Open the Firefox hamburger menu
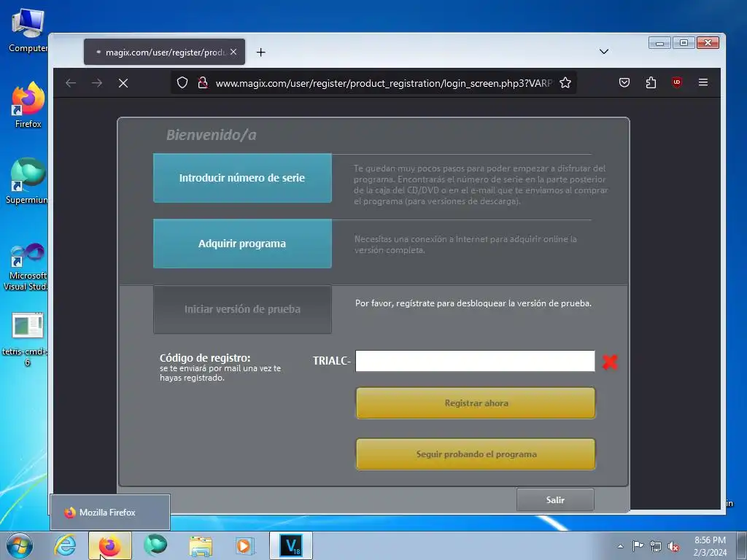 point(703,83)
